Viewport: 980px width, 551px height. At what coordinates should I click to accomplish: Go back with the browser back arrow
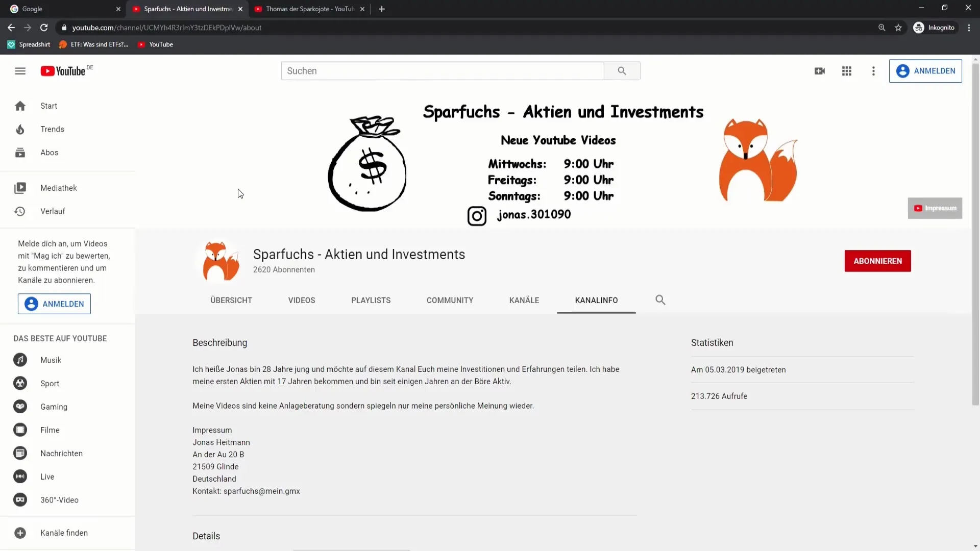11,28
